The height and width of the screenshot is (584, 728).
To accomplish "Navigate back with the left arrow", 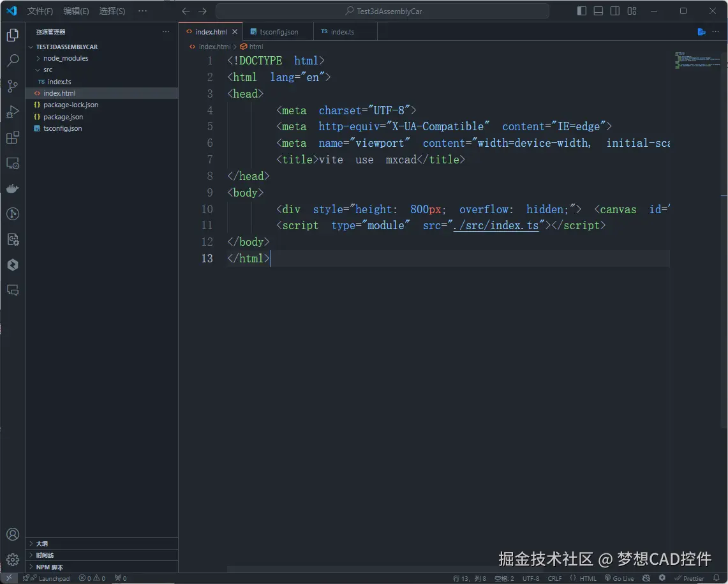I will click(x=186, y=11).
